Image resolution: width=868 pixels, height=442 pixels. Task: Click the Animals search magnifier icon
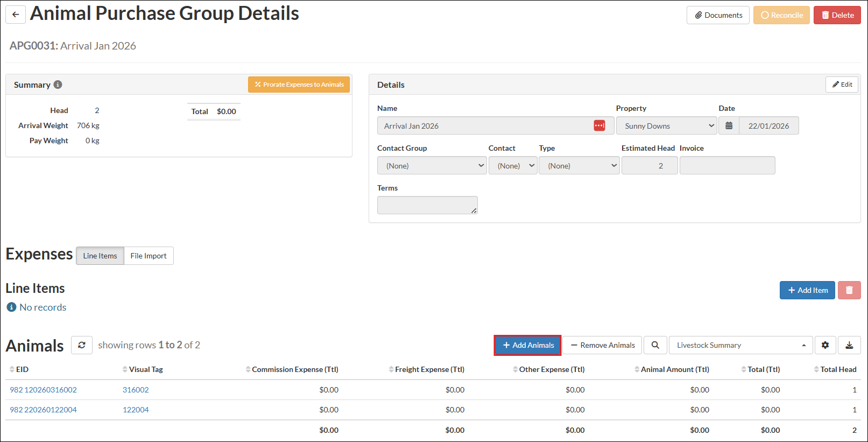point(655,345)
